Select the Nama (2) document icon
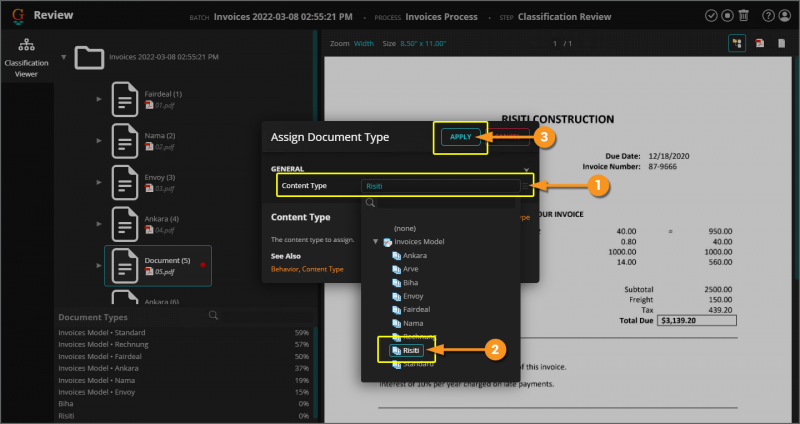Screen dimensions: 800x424 [x=124, y=141]
